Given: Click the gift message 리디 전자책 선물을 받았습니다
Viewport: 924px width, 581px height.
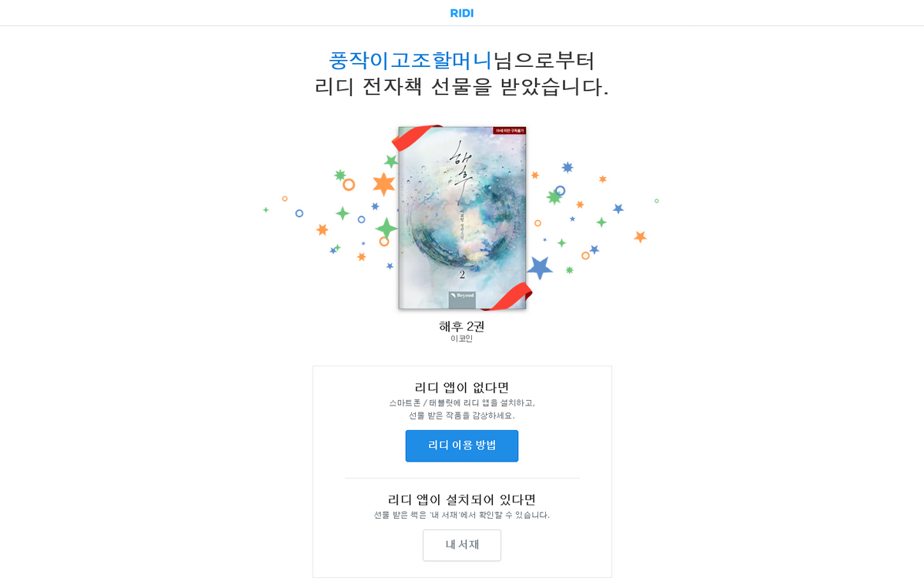Looking at the screenshot, I should (462, 86).
